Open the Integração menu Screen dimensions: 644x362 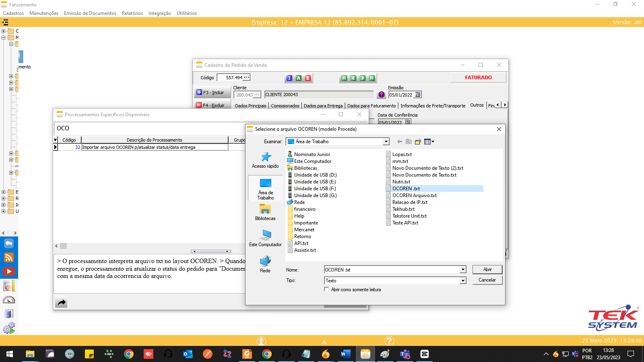pos(160,13)
